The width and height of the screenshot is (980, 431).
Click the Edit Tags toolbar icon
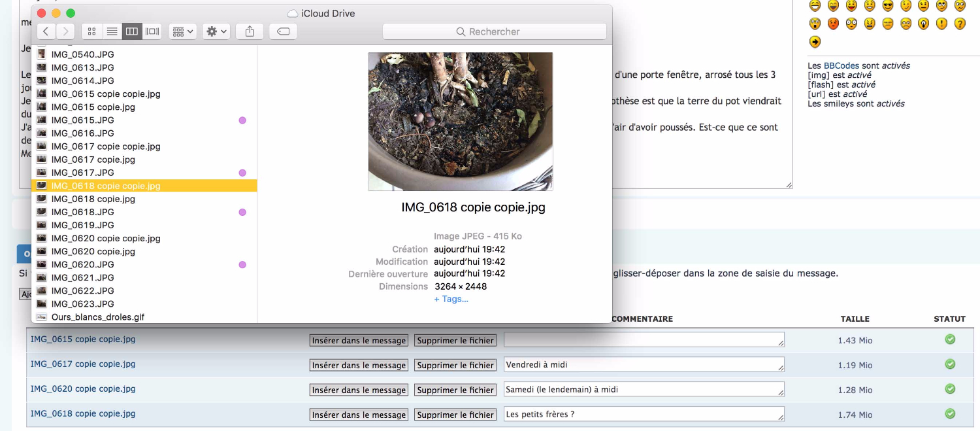point(283,31)
